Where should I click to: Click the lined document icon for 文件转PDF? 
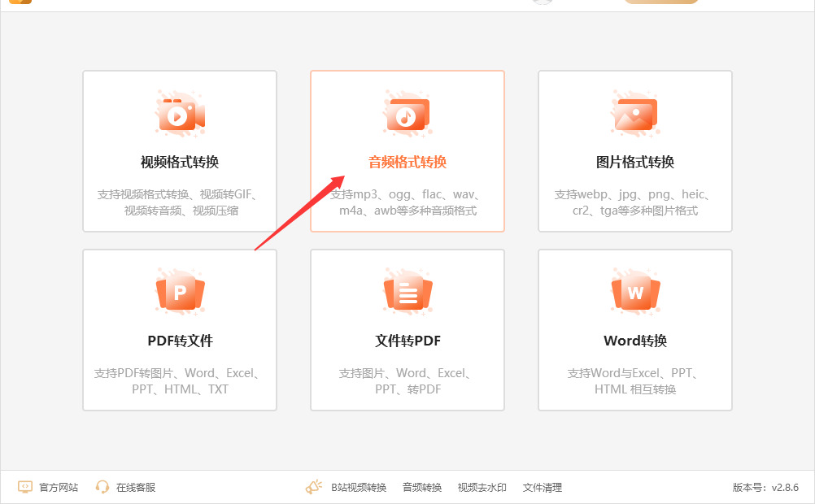[x=407, y=292]
